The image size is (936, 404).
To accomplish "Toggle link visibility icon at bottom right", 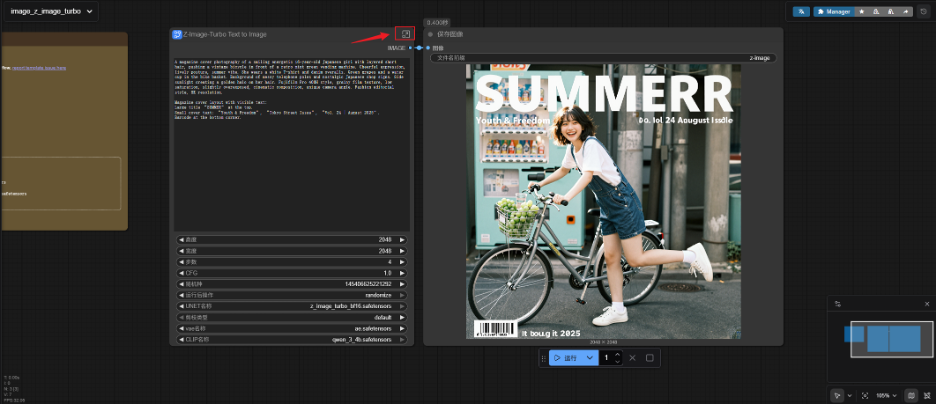I will pos(925,395).
